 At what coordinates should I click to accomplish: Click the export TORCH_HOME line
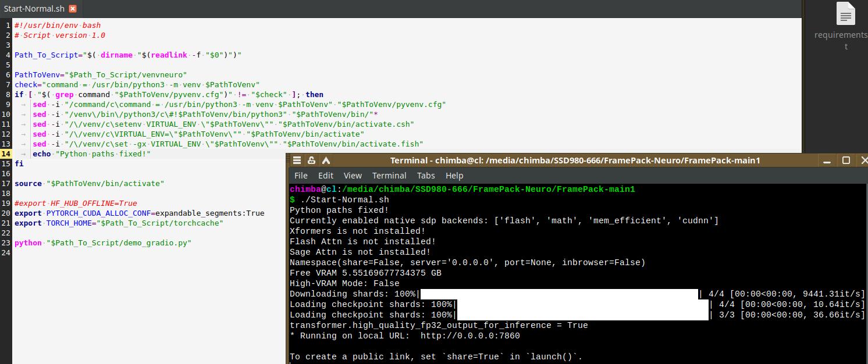tap(119, 223)
